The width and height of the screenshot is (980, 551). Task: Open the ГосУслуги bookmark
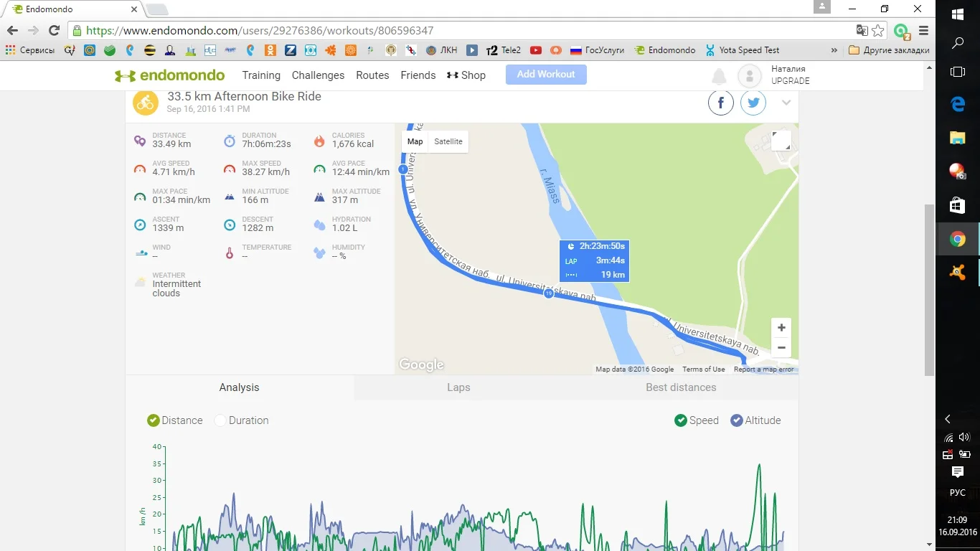pos(597,50)
